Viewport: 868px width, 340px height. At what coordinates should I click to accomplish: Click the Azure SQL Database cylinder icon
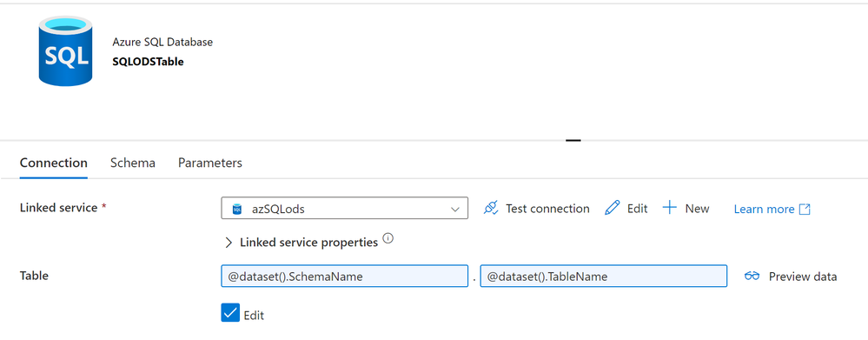tap(64, 51)
